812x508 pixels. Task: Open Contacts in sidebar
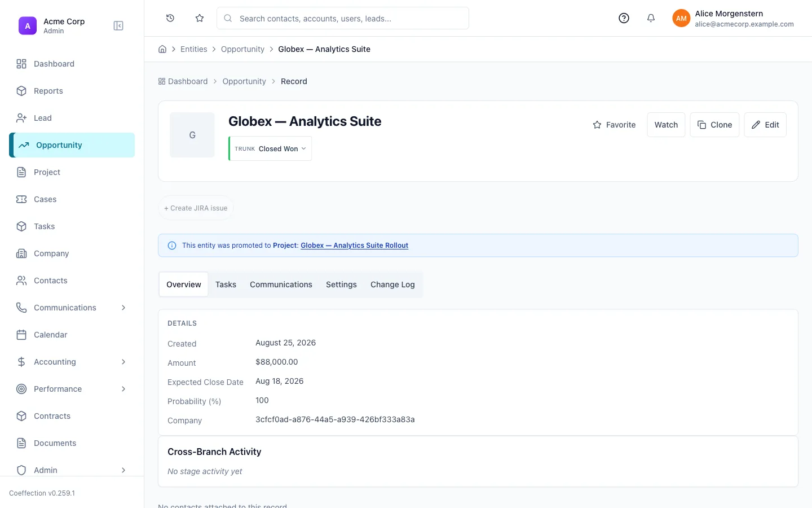click(x=72, y=281)
